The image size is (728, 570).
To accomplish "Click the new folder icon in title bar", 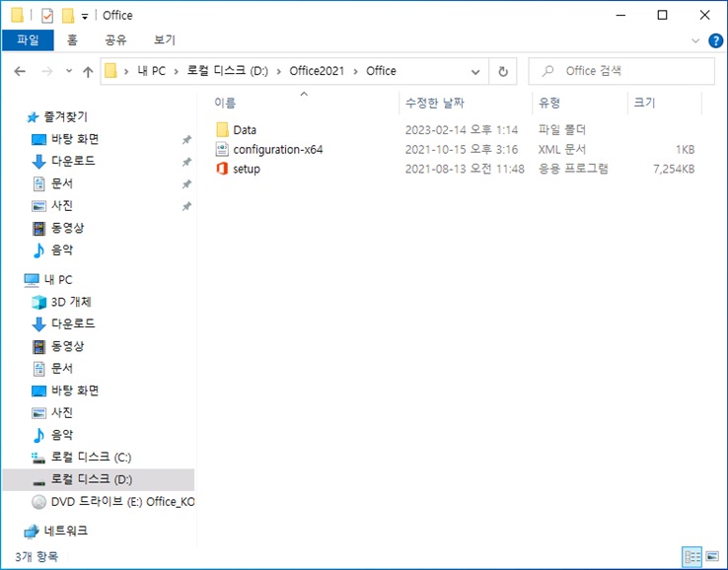I will click(68, 16).
